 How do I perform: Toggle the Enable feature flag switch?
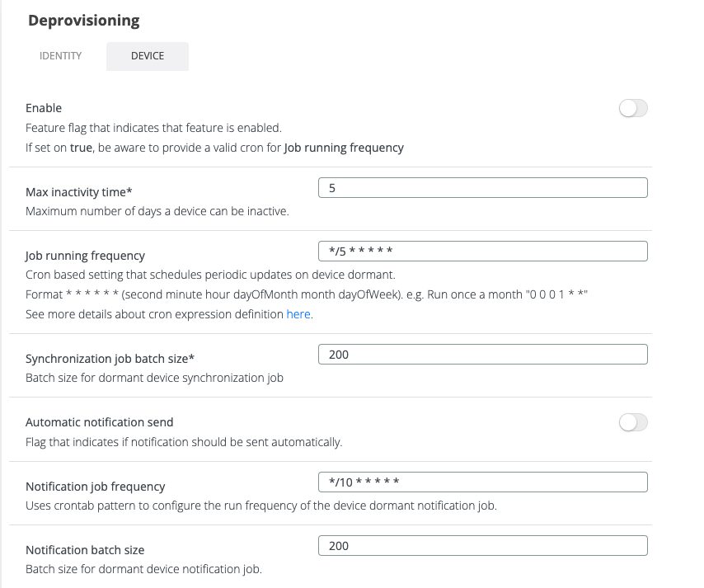click(633, 109)
